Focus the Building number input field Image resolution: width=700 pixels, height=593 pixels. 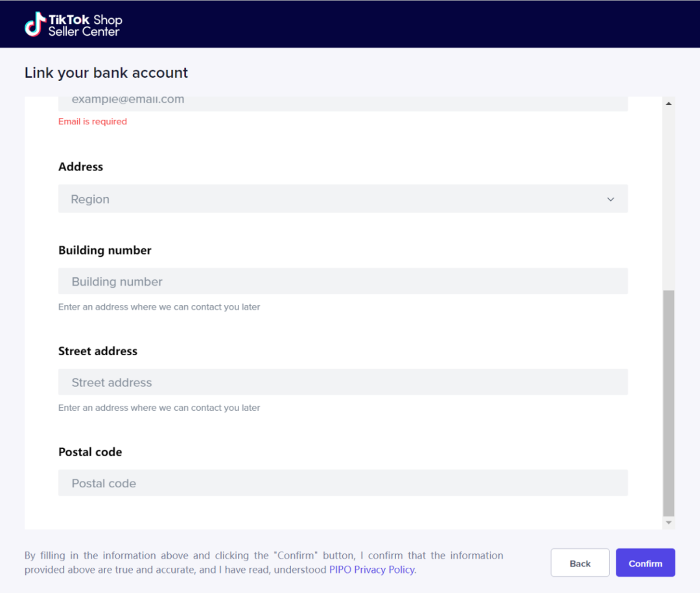(x=343, y=281)
